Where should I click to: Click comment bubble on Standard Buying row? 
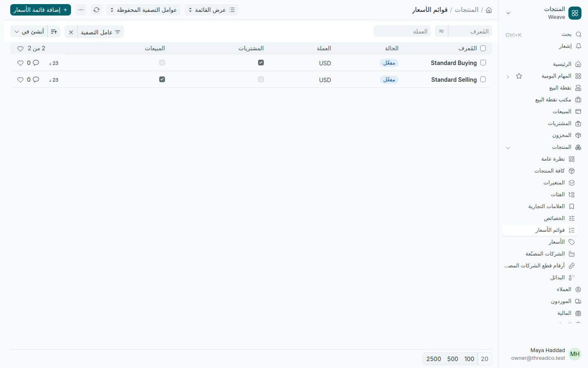click(36, 63)
